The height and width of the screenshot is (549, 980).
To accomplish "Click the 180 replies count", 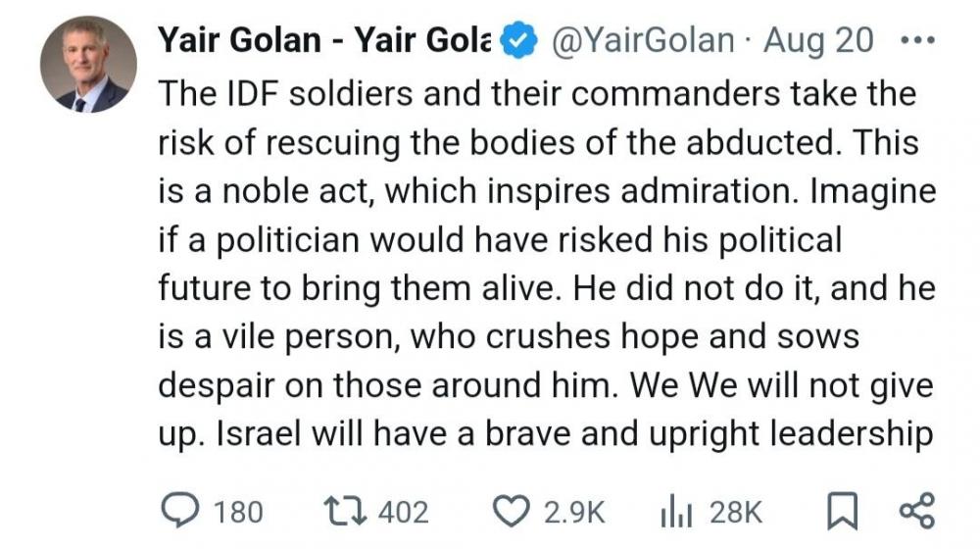I will point(237,511).
